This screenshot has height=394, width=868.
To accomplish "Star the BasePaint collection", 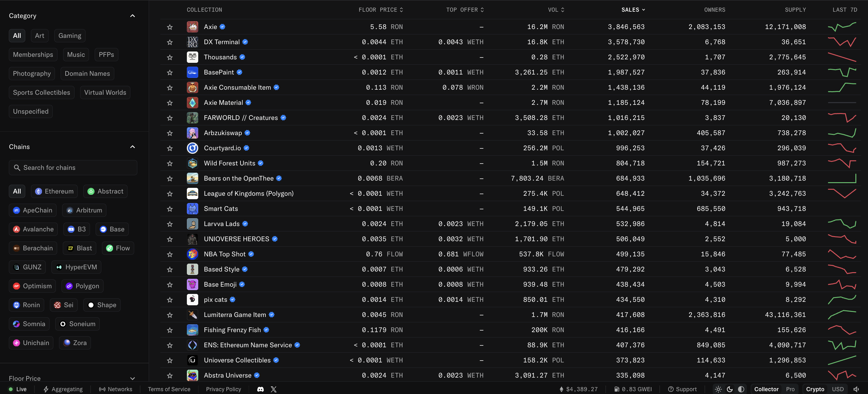I will pos(170,73).
